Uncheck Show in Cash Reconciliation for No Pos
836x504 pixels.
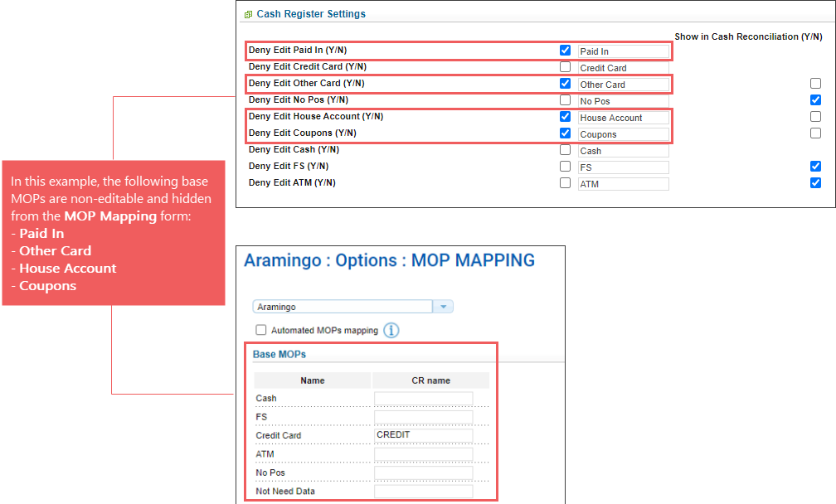815,100
